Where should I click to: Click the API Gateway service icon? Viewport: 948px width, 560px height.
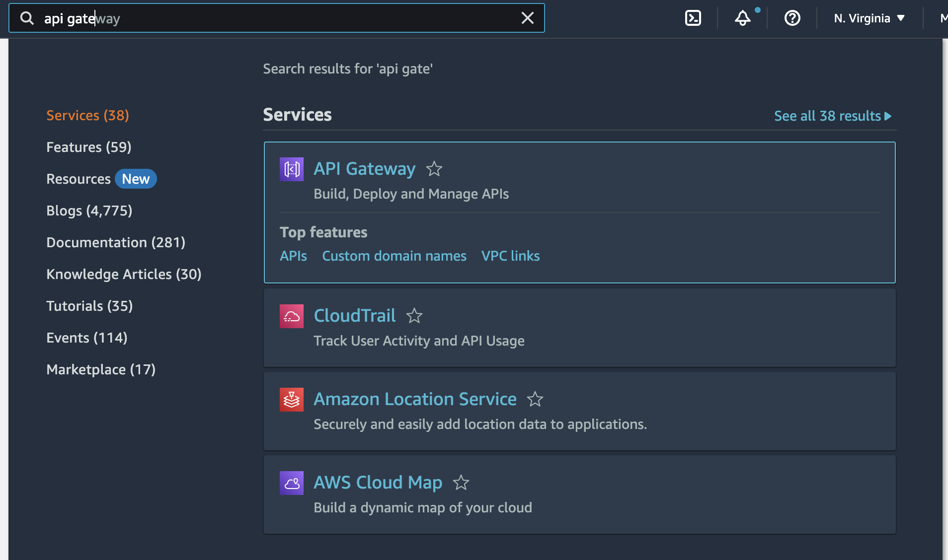point(292,169)
